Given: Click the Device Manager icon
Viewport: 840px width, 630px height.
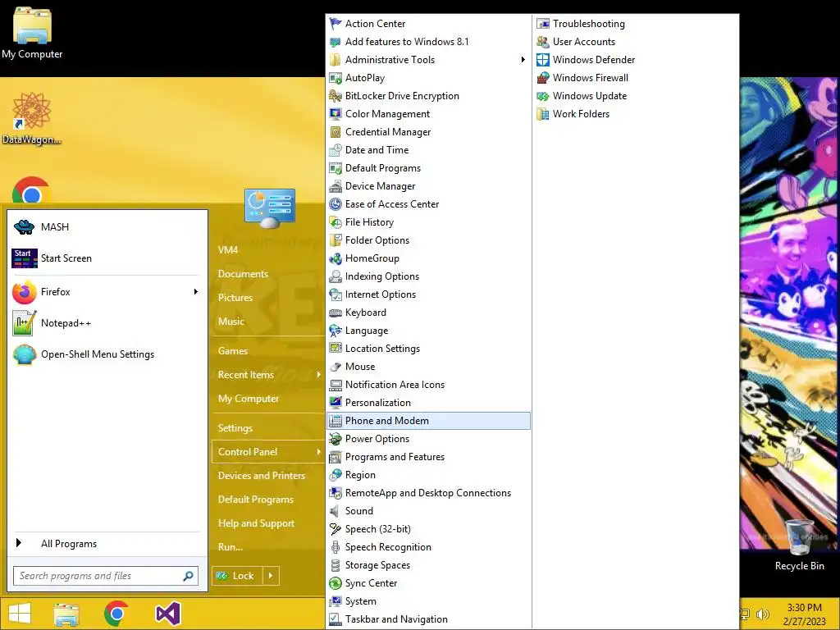Looking at the screenshot, I should click(x=336, y=186).
